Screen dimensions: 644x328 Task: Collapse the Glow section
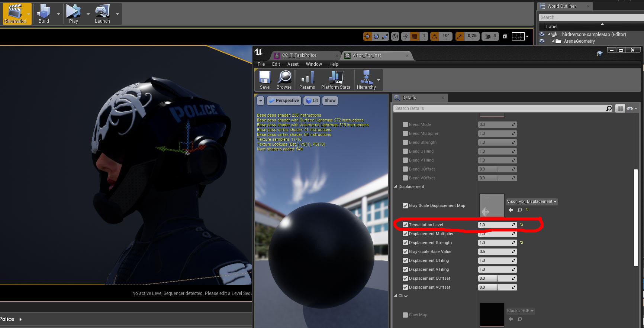(x=396, y=296)
